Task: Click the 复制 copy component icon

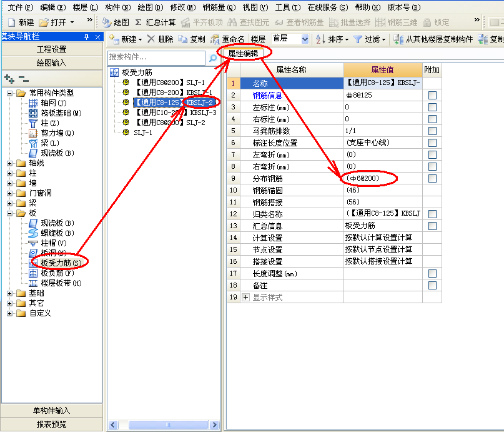Action: click(x=182, y=39)
